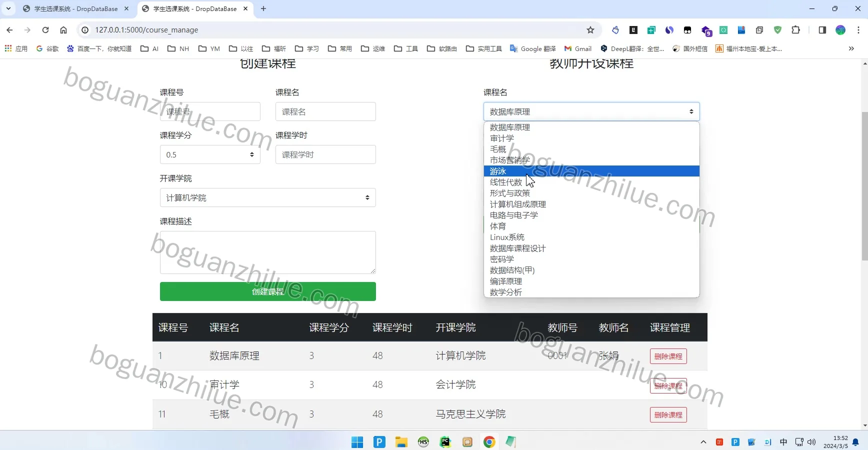
Task: Go back with the browser arrow
Action: tap(9, 30)
